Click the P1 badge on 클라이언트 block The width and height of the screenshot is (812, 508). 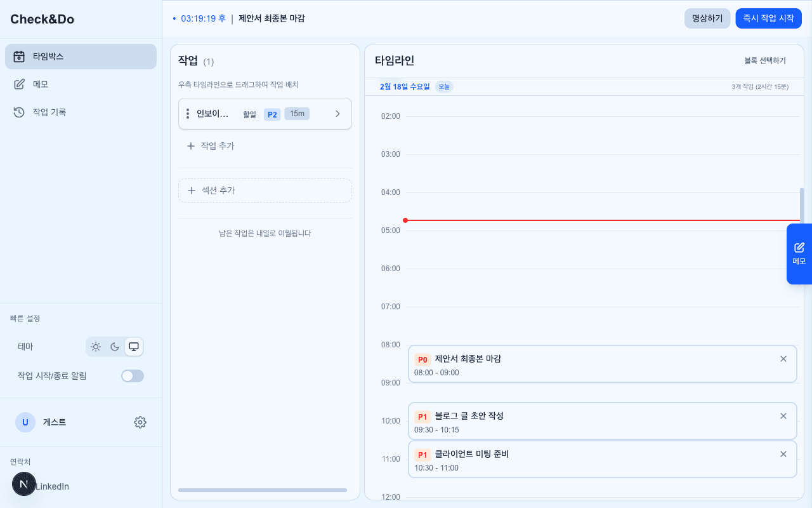tap(422, 455)
